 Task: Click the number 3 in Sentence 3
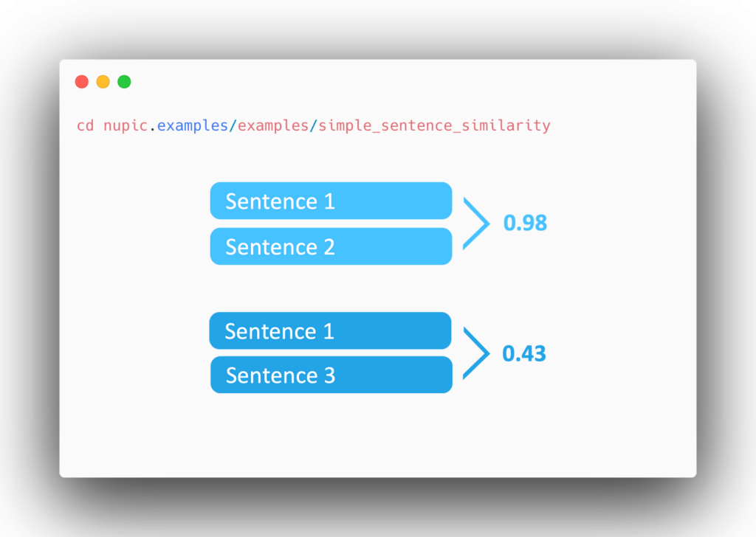[x=330, y=375]
